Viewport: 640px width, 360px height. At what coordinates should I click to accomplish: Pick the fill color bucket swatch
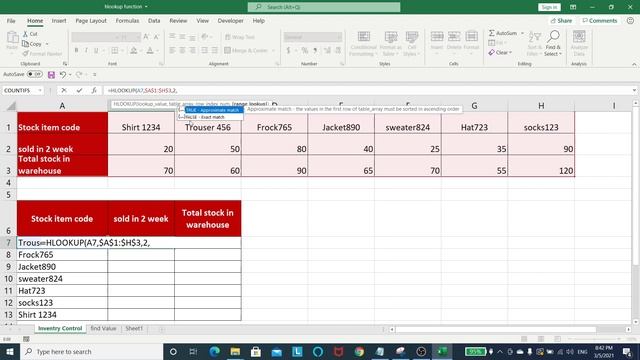[x=133, y=51]
